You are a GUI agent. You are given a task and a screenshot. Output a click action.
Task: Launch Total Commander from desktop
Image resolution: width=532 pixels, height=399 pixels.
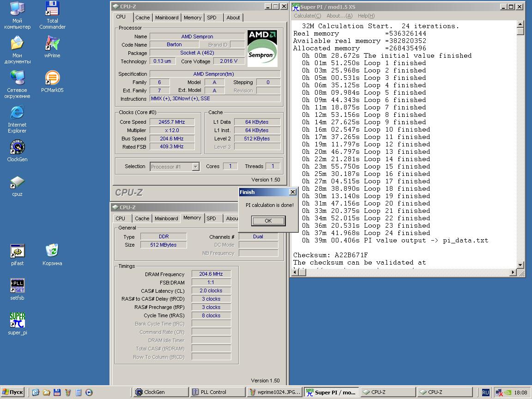[x=52, y=15]
